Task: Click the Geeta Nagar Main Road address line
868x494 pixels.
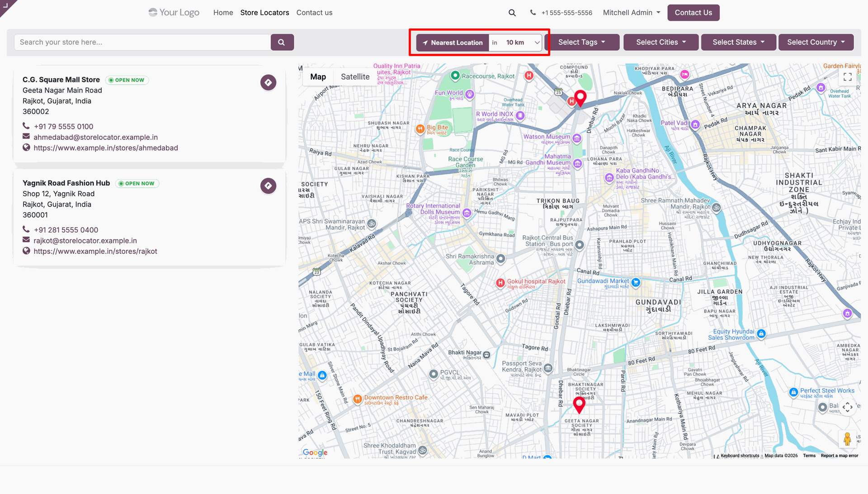Action: point(62,90)
